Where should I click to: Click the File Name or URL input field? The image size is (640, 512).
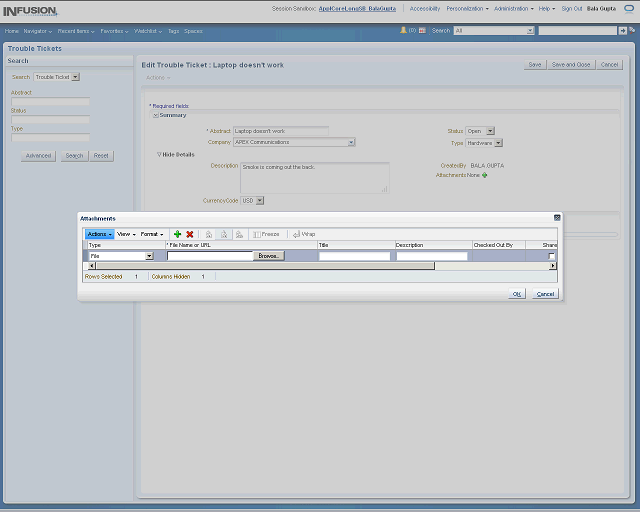pos(210,256)
